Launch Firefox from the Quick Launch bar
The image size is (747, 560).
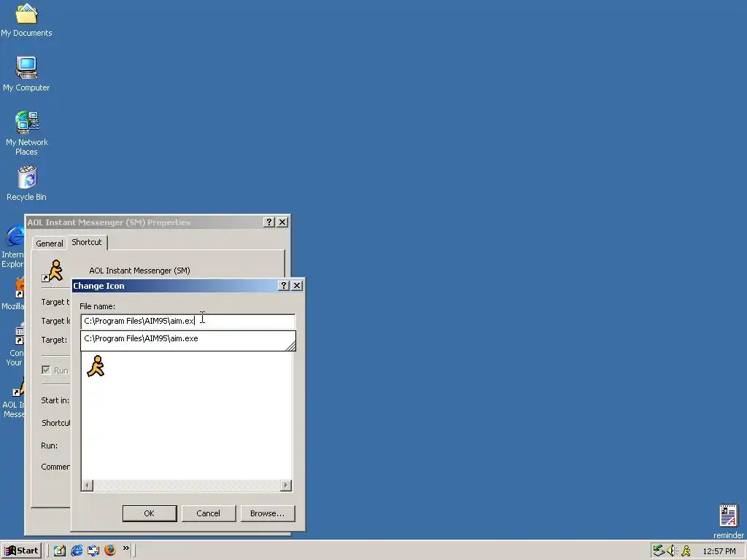point(110,551)
